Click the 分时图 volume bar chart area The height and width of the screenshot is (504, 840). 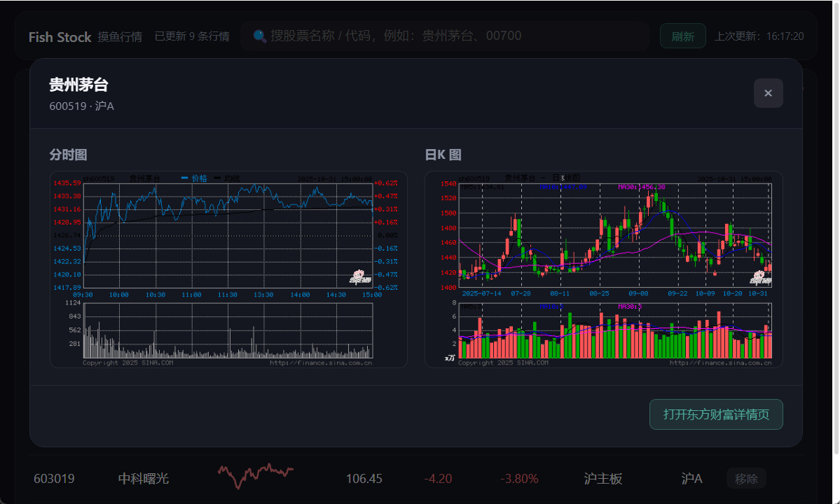coord(228,330)
